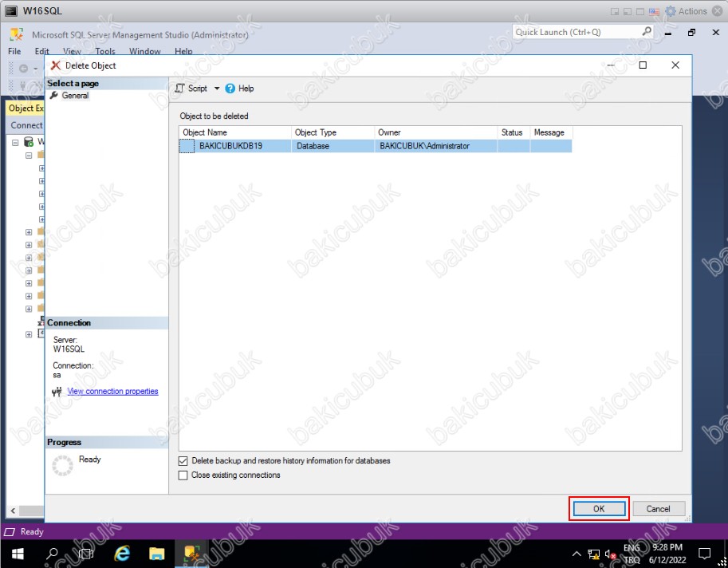Open the File menu in SSMS

click(14, 51)
